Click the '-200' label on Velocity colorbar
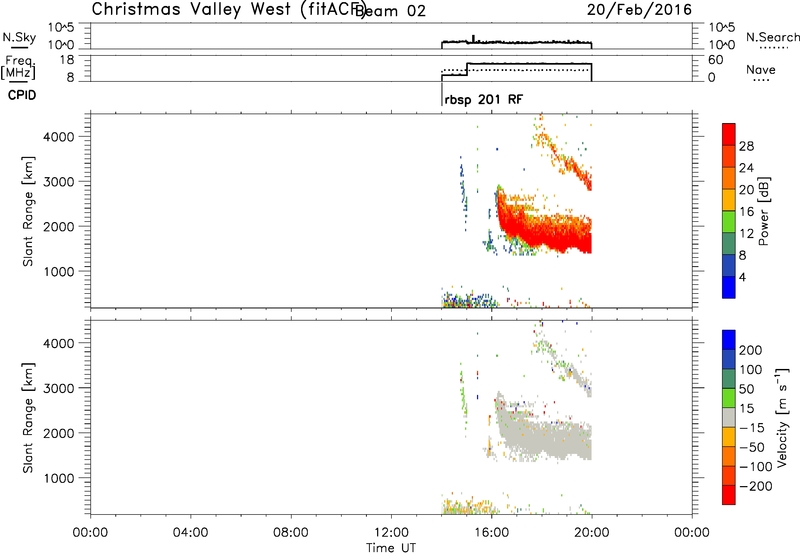Image resolution: width=800 pixels, height=554 pixels. pyautogui.click(x=756, y=486)
